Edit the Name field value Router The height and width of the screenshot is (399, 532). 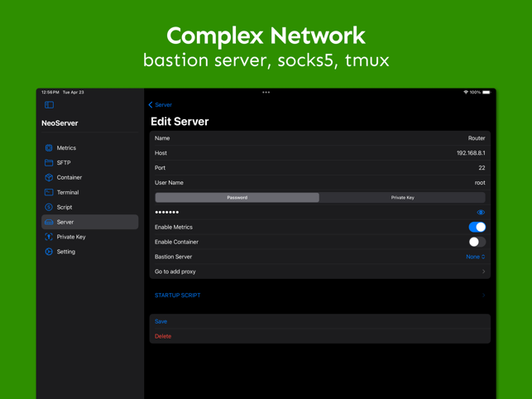tap(477, 138)
